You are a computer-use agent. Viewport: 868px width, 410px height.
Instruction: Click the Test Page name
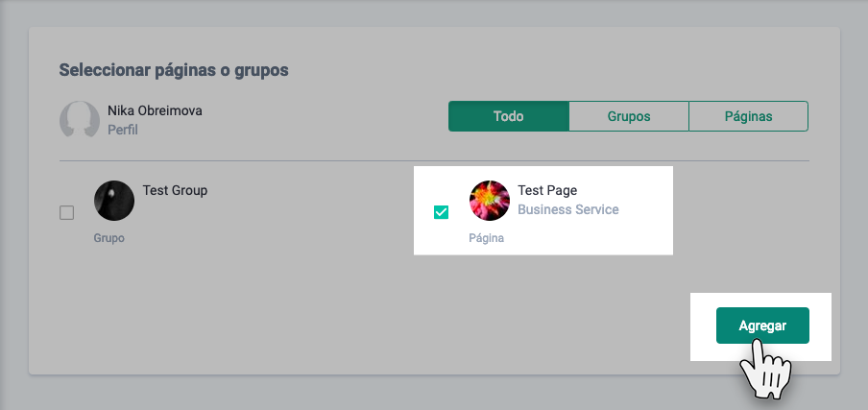coord(547,190)
